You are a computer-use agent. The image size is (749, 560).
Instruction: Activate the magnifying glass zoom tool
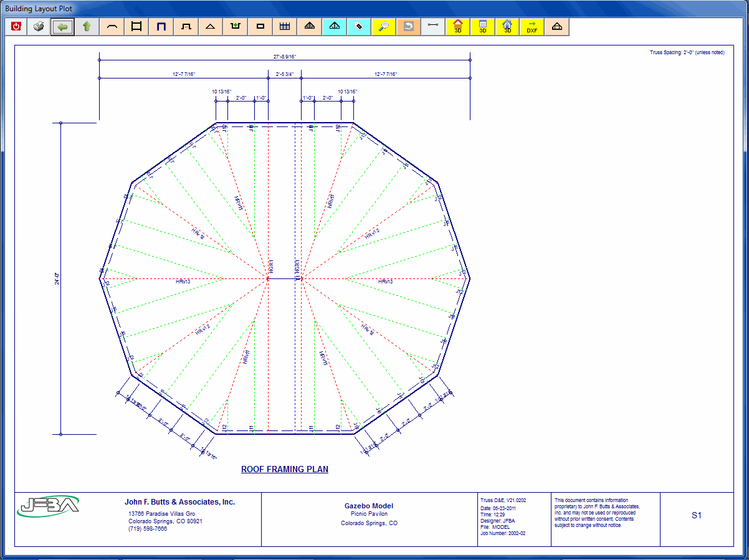384,27
